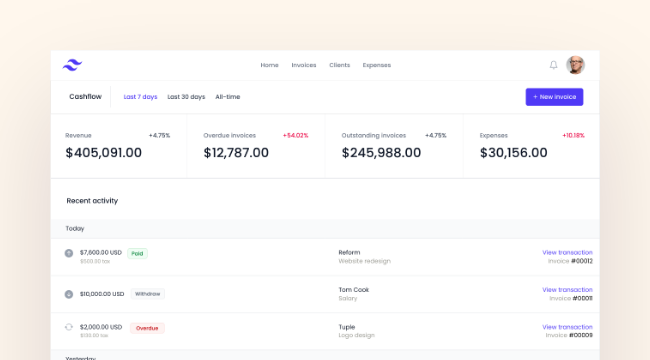Go to the Home nav item
The image size is (650, 360).
pyautogui.click(x=269, y=65)
